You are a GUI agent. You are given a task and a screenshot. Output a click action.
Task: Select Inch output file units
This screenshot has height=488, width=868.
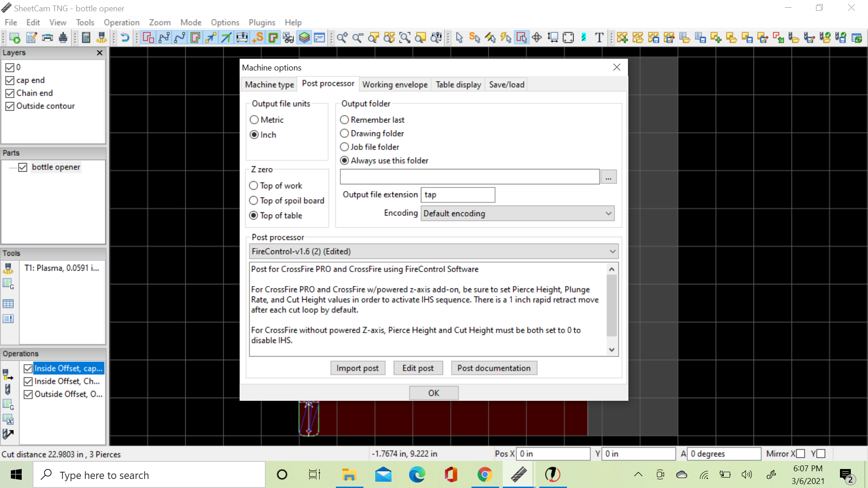263,135
